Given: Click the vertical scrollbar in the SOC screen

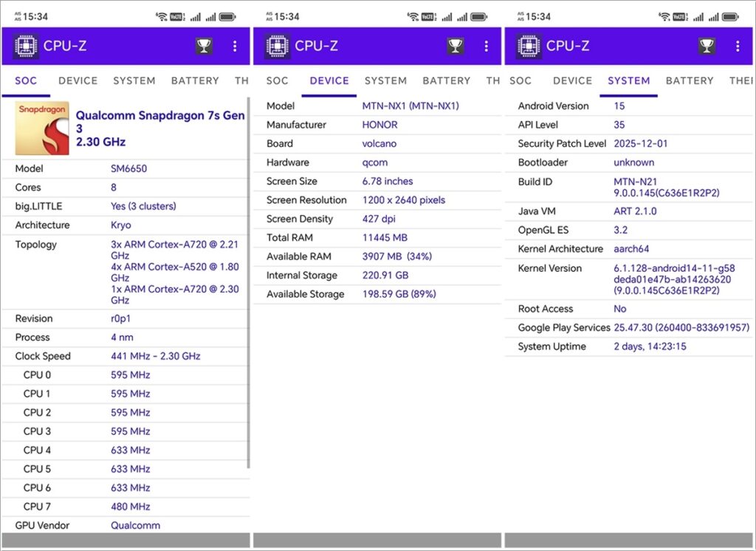Looking at the screenshot, I should [248, 281].
